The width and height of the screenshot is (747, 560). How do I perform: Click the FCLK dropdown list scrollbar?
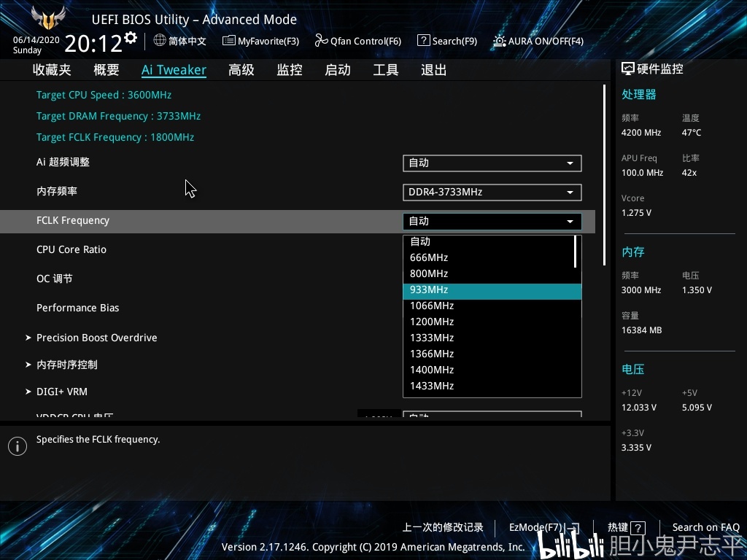(576, 252)
